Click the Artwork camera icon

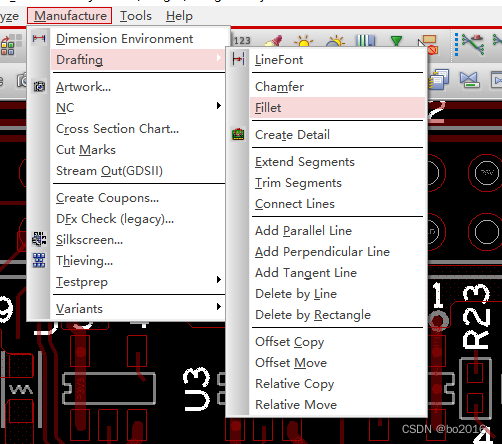point(39,87)
